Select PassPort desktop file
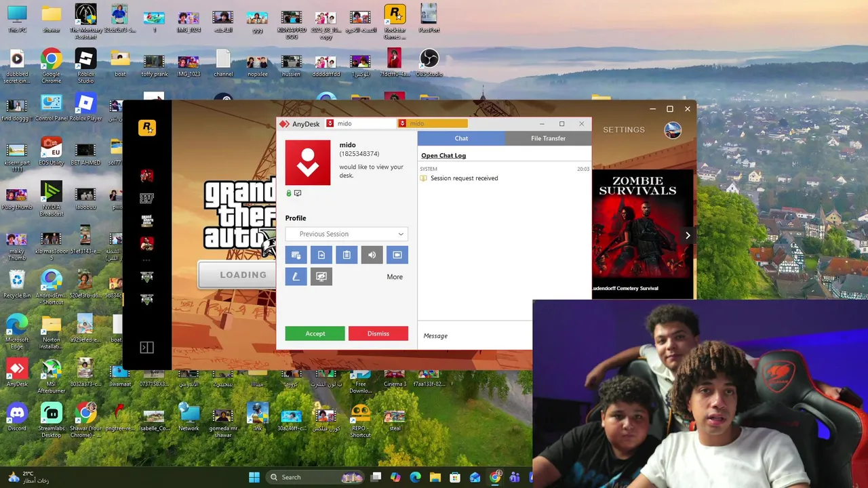Screen dimensions: 868x488 click(429, 19)
